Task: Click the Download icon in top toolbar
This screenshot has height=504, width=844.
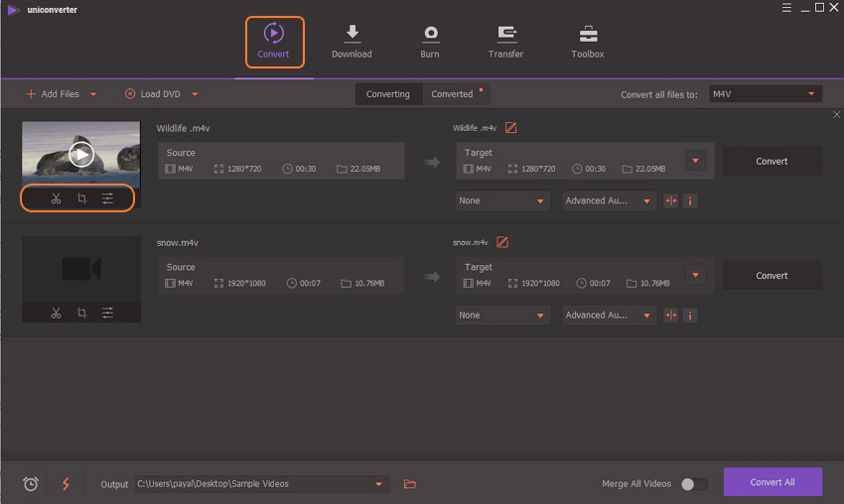Action: click(x=352, y=41)
